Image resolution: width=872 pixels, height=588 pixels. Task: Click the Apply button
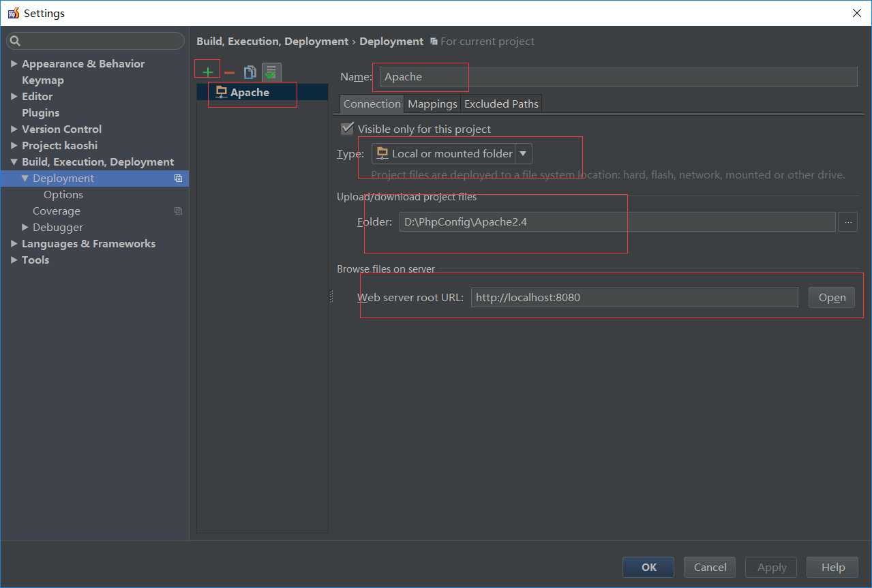[772, 567]
